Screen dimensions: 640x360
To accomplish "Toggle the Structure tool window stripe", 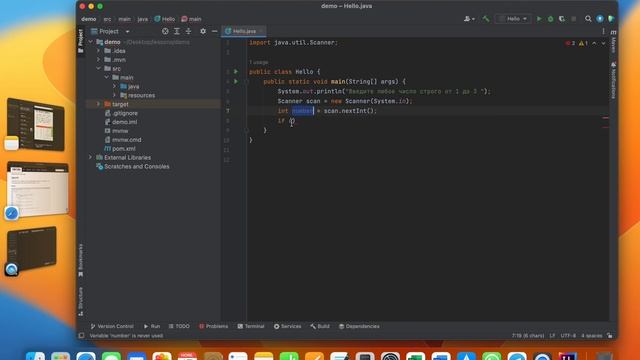I will click(80, 301).
